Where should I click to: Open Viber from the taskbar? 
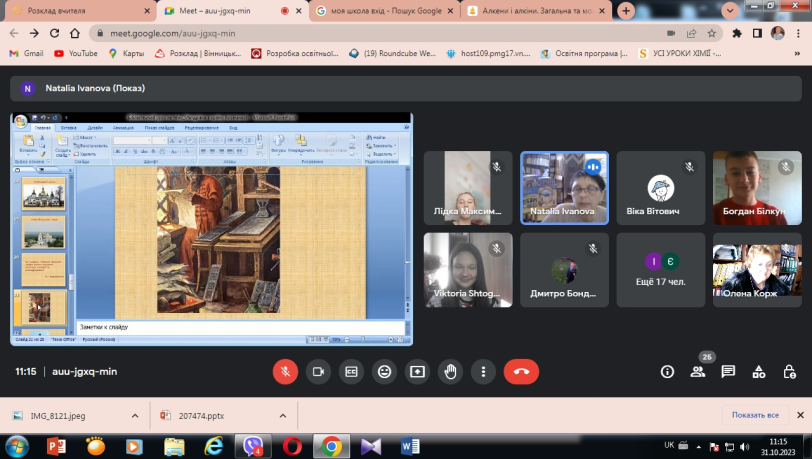coord(253,446)
